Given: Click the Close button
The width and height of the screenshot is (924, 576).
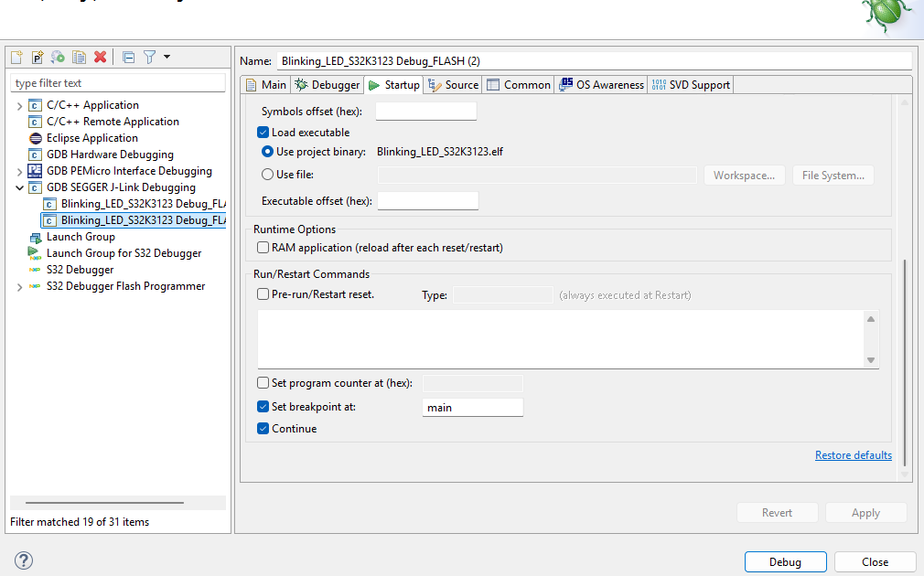Looking at the screenshot, I should 876,562.
